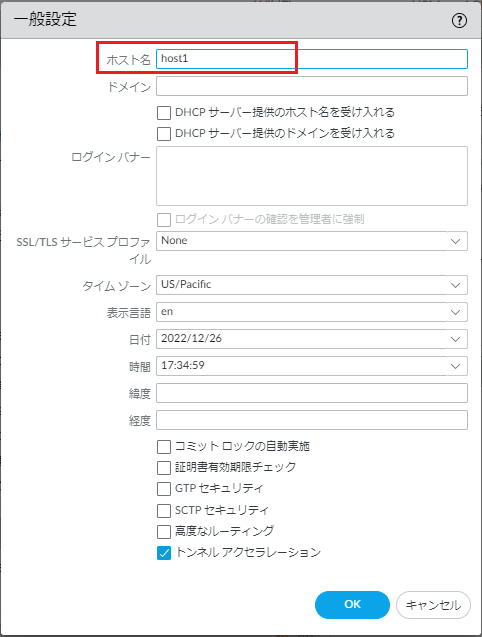Enable 高度なルーティング checkbox
Viewport: 482px width, 637px height.
164,532
